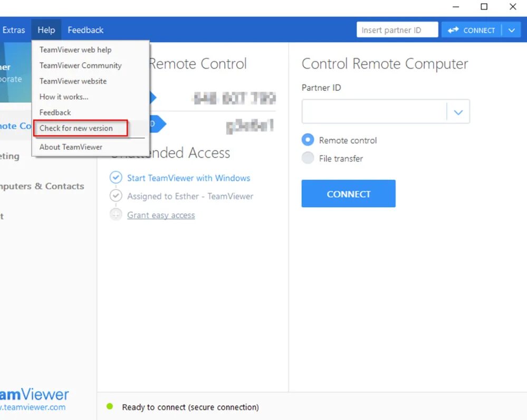Screen dimensions: 527x420
Task: Click How it works... entry
Action: (x=64, y=97)
